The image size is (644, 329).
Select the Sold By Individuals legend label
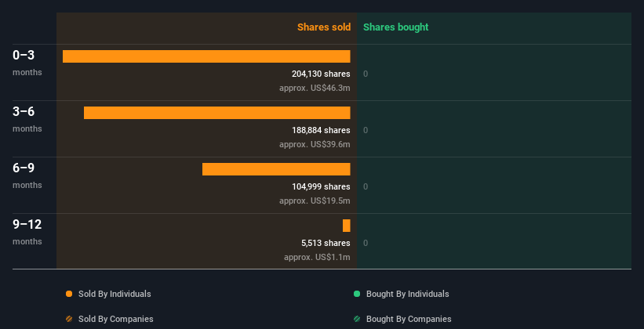(x=115, y=294)
